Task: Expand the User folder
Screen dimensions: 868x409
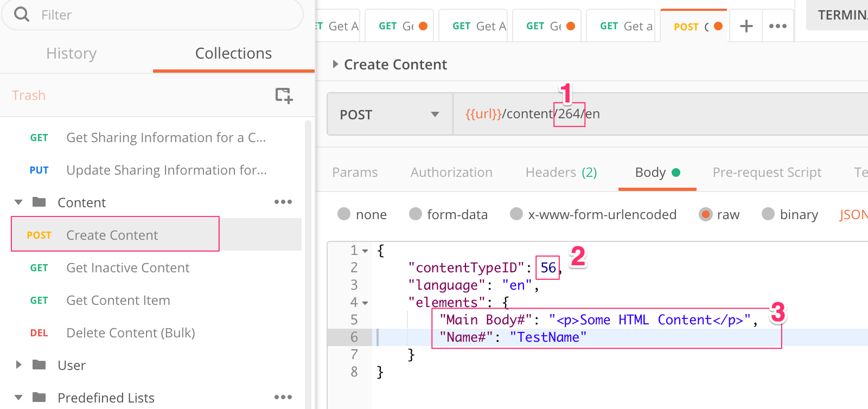Action: point(18,365)
